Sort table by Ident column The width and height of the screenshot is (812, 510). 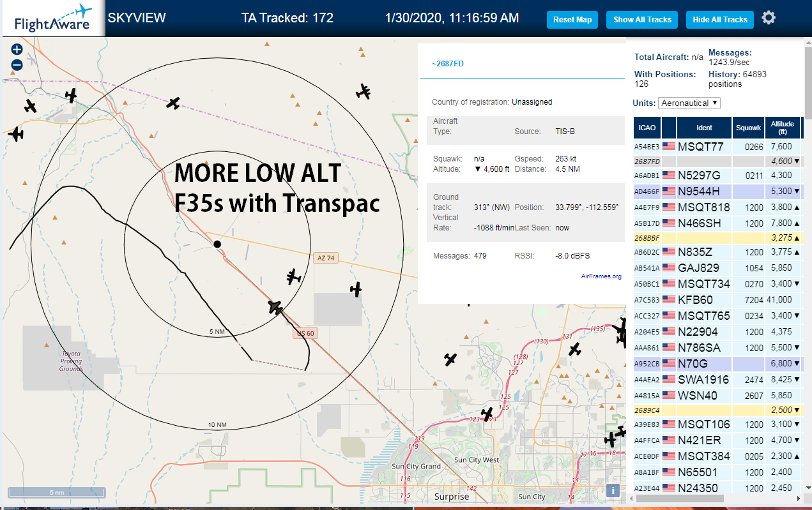pos(704,128)
